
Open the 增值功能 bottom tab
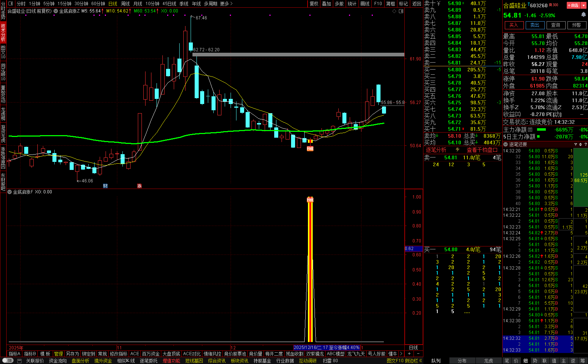tap(171, 361)
